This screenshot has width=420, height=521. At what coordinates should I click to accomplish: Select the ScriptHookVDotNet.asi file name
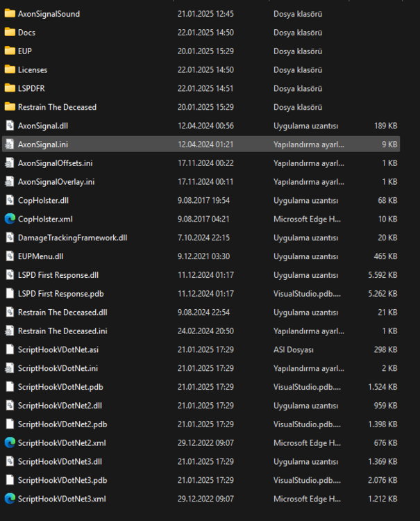(x=58, y=349)
